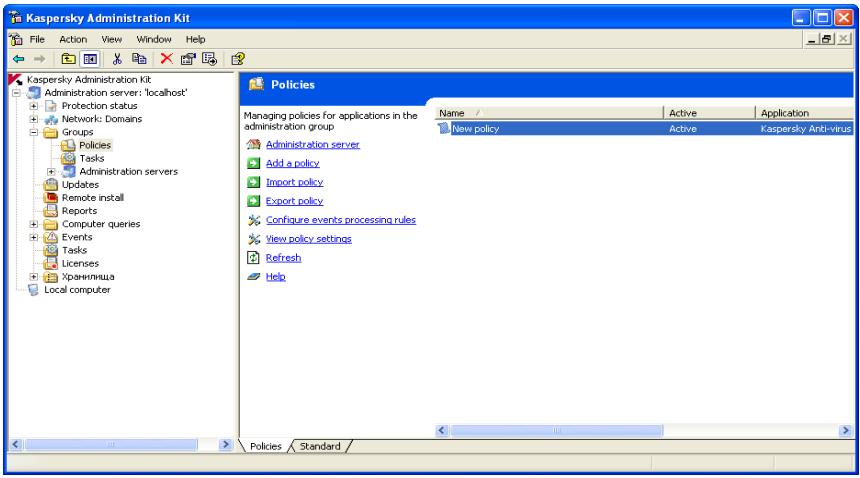Image resolution: width=860 pixels, height=478 pixels.
Task: Expand the Хранилища node
Action: click(x=34, y=277)
